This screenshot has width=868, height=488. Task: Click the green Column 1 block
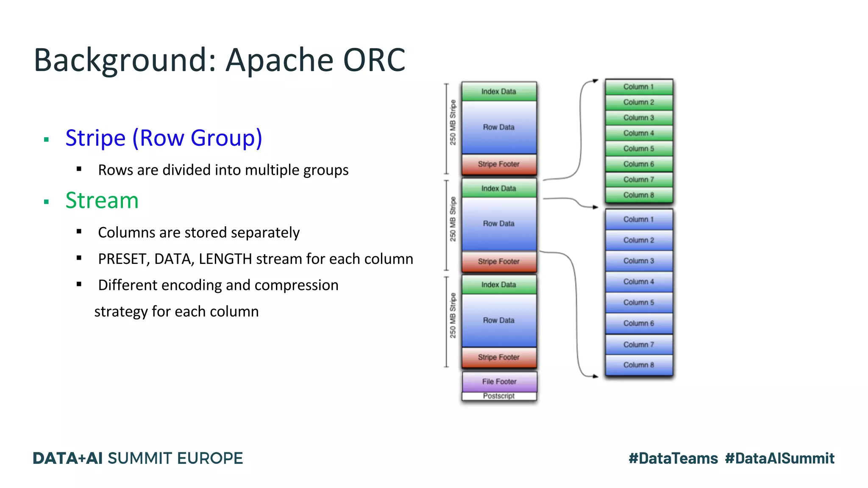click(x=639, y=87)
